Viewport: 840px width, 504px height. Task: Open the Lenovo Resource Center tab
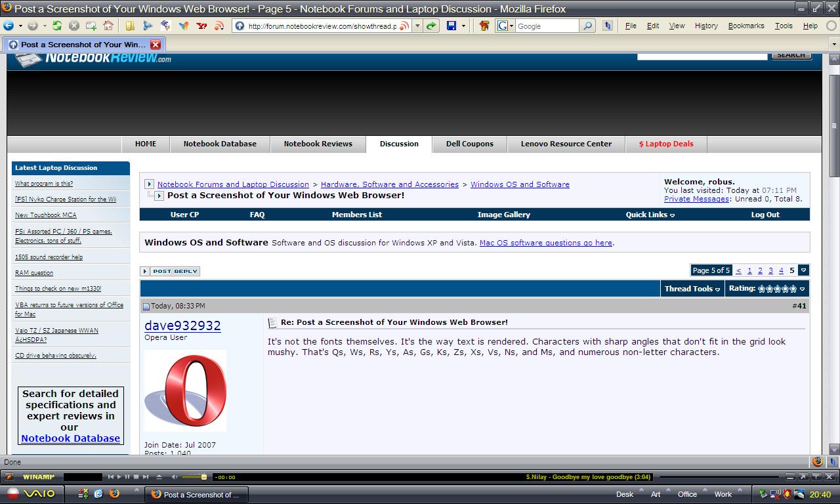(566, 144)
